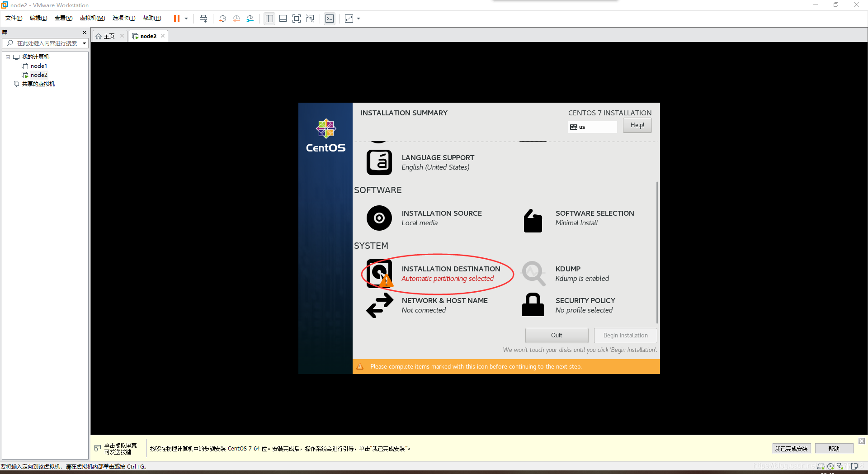Click the us keyboard layout indicator

[x=592, y=127]
